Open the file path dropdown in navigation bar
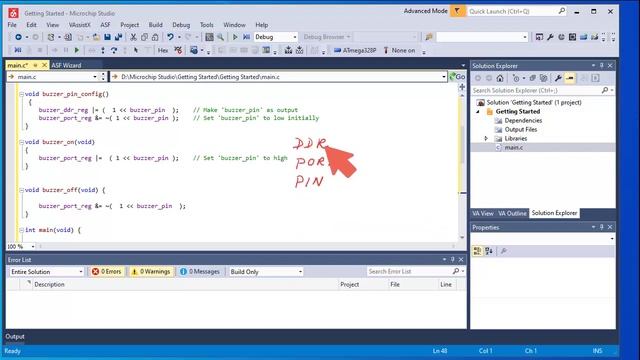The height and width of the screenshot is (360, 640). click(444, 77)
